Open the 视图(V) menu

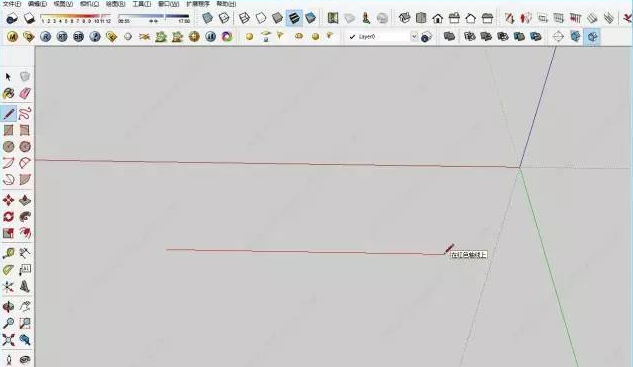tap(63, 4)
